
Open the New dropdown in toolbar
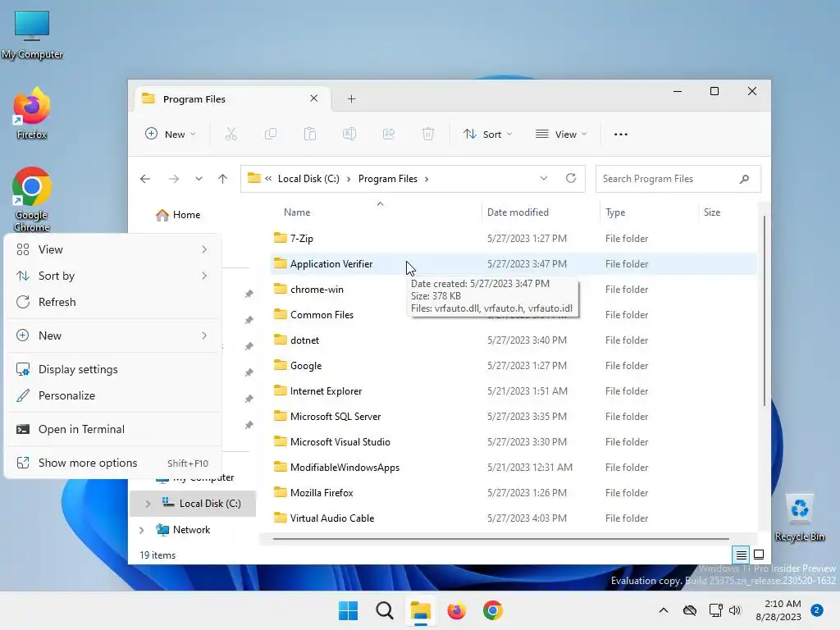point(171,134)
